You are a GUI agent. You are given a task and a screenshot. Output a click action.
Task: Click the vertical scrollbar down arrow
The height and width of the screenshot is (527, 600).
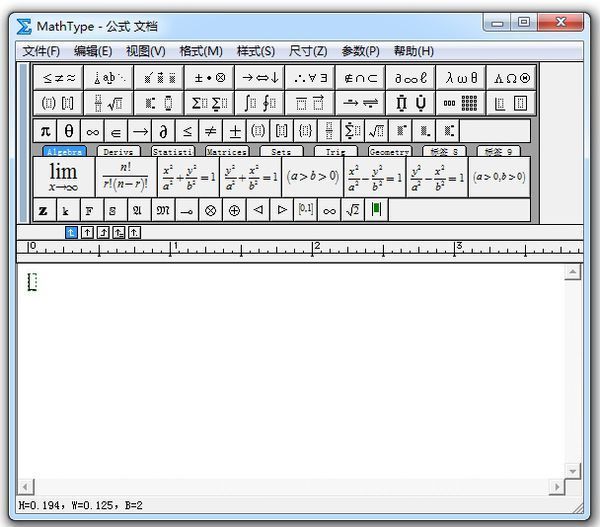(573, 471)
